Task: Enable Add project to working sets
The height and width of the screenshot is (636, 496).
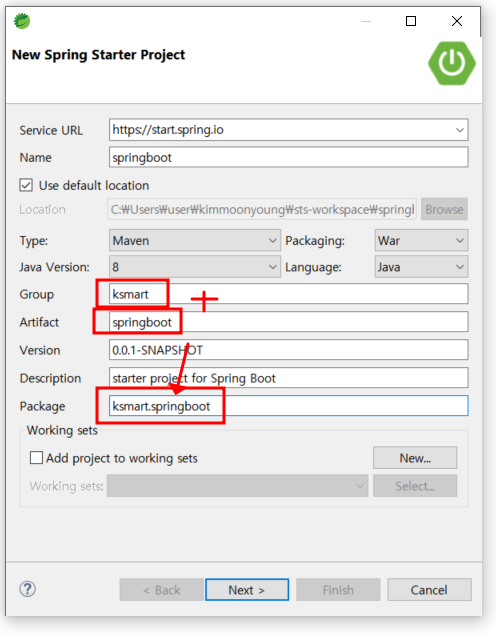Action: (36, 458)
